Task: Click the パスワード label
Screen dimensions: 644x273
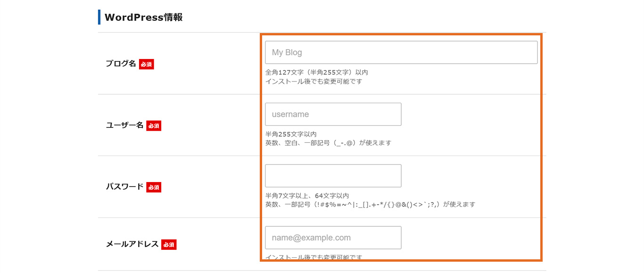Action: pyautogui.click(x=124, y=187)
